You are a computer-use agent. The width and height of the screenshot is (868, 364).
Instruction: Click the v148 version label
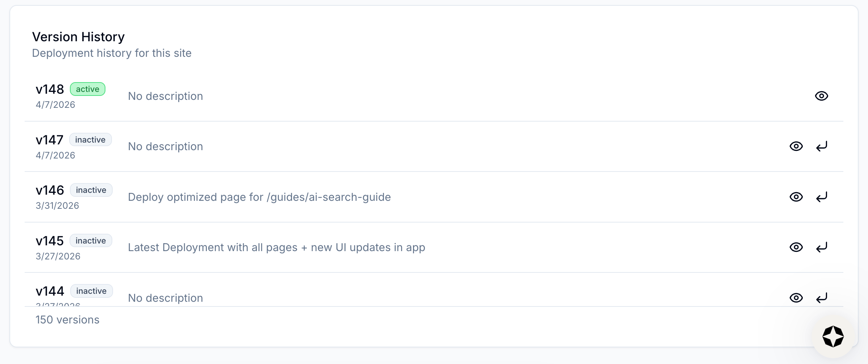(x=50, y=89)
